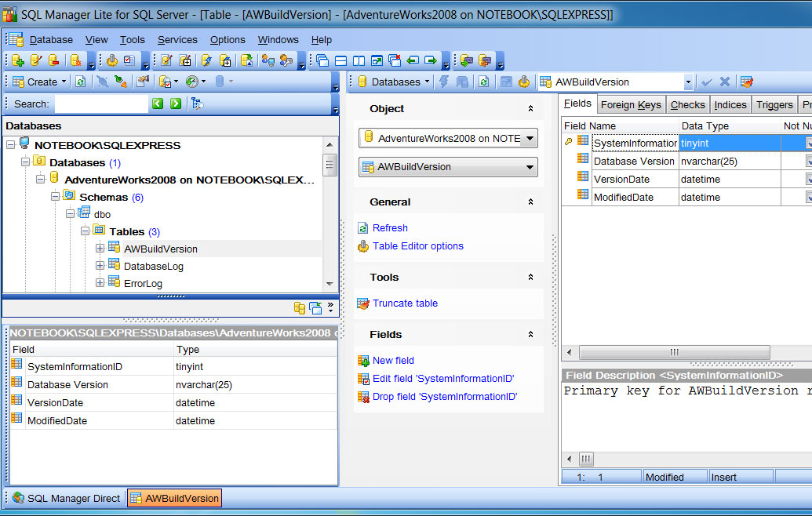The image size is (812, 516).
Task: Click the refresh icon in table editor toolbar
Action: [x=484, y=82]
